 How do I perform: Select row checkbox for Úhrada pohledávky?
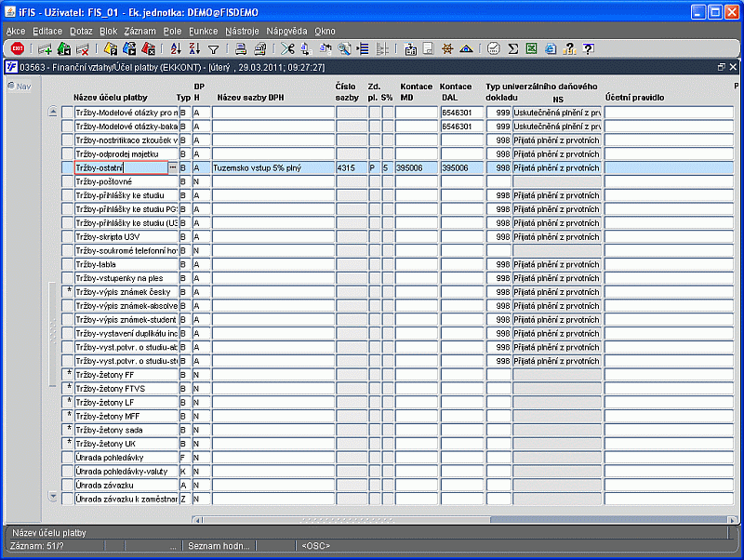tap(67, 458)
